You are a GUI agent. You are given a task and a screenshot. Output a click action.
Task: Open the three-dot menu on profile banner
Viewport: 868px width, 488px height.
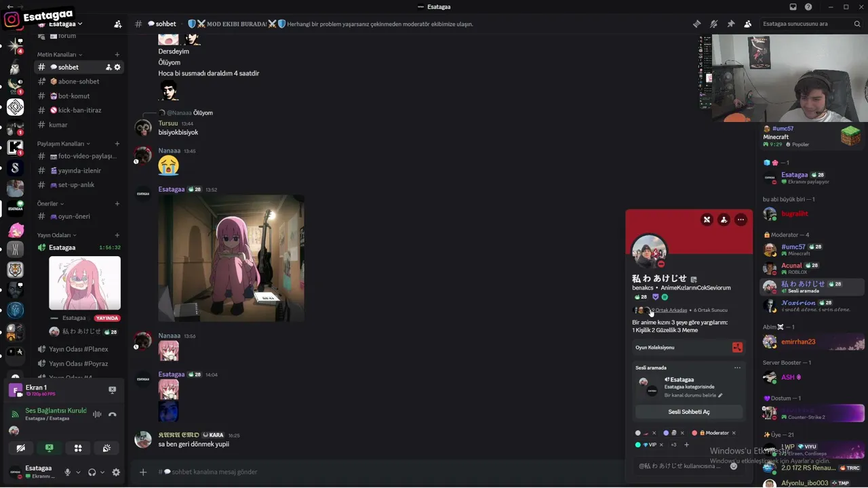point(741,220)
